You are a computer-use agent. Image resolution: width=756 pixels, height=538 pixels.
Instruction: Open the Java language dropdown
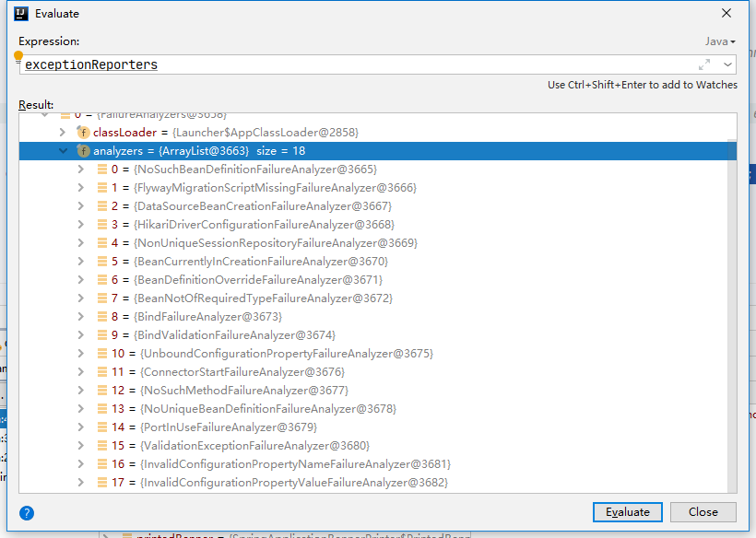[720, 41]
